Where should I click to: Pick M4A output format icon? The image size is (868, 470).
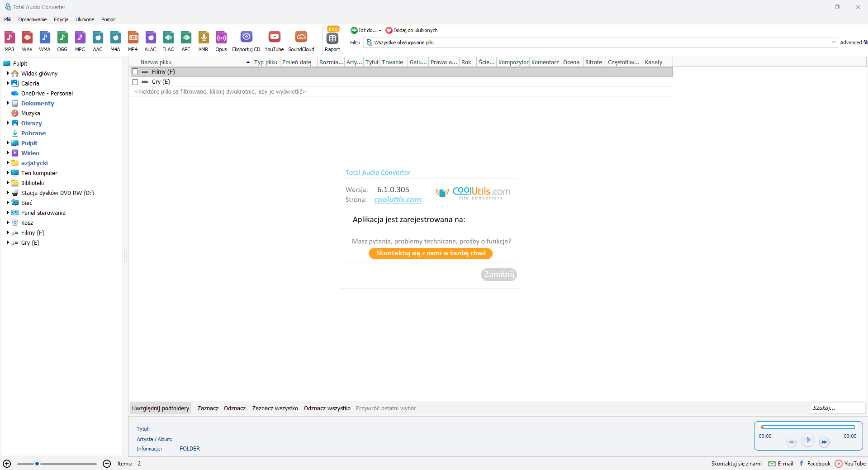point(115,41)
